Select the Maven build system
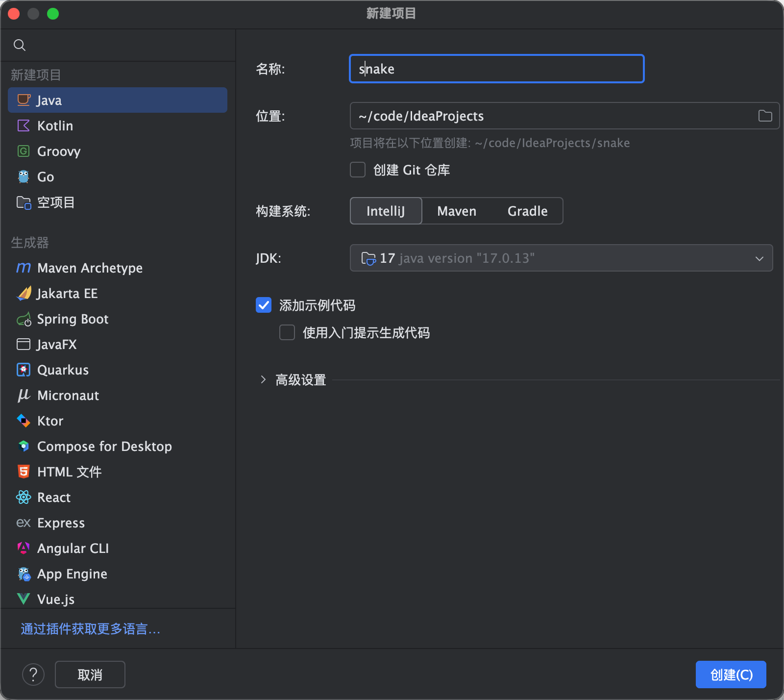This screenshot has height=700, width=784. (457, 211)
